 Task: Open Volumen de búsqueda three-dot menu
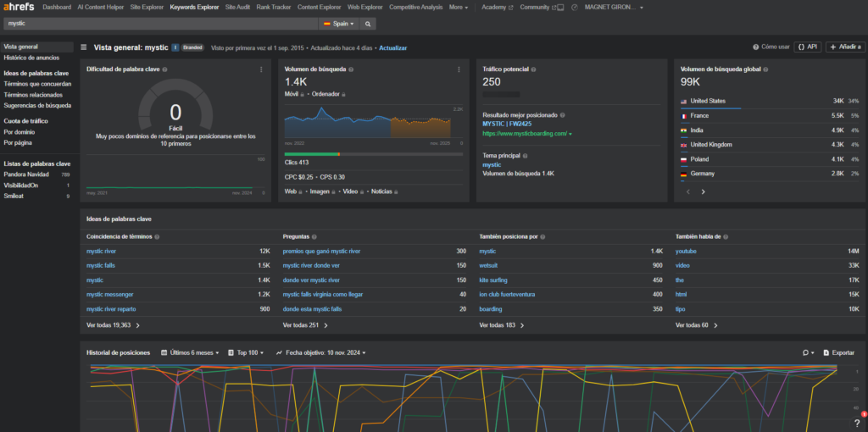coord(459,69)
